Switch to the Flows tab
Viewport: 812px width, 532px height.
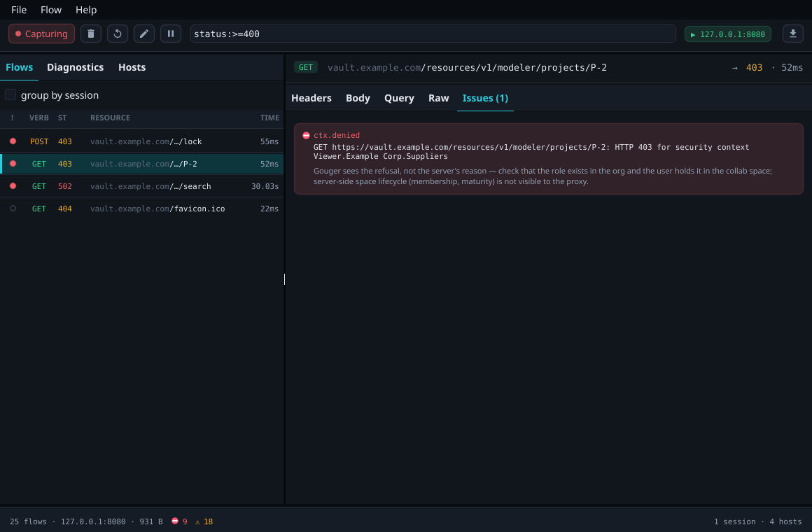tap(19, 67)
